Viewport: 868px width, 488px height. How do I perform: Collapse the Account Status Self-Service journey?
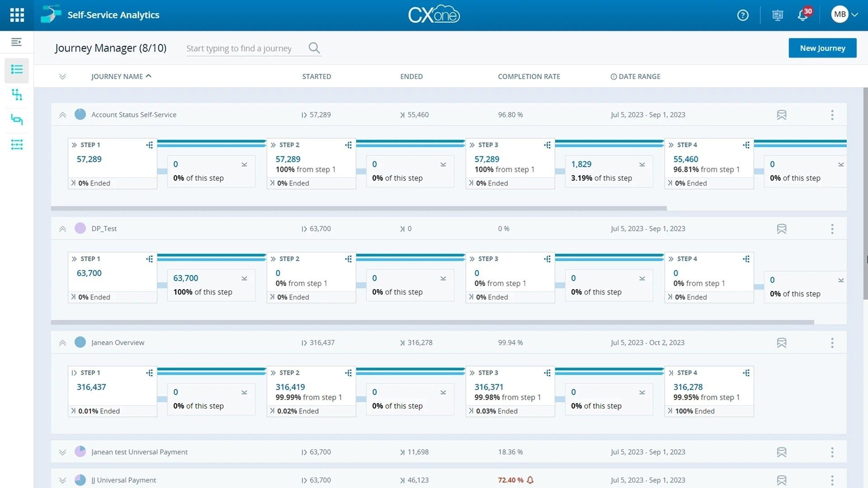(62, 115)
